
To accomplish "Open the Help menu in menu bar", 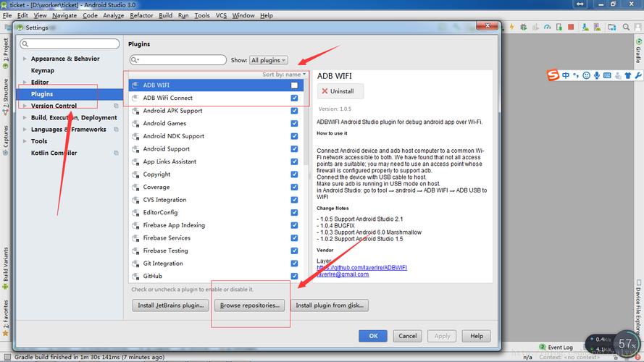I will click(x=266, y=16).
